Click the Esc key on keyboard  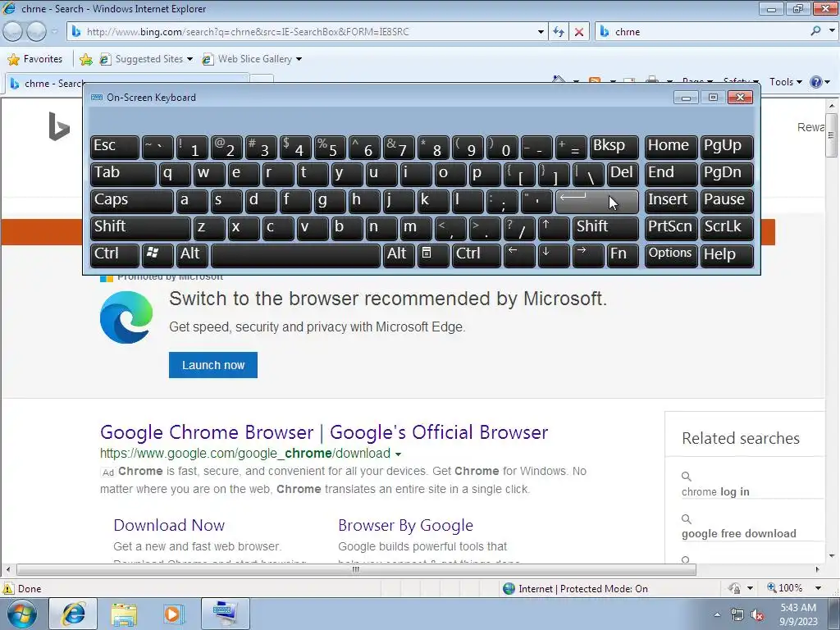coord(115,148)
